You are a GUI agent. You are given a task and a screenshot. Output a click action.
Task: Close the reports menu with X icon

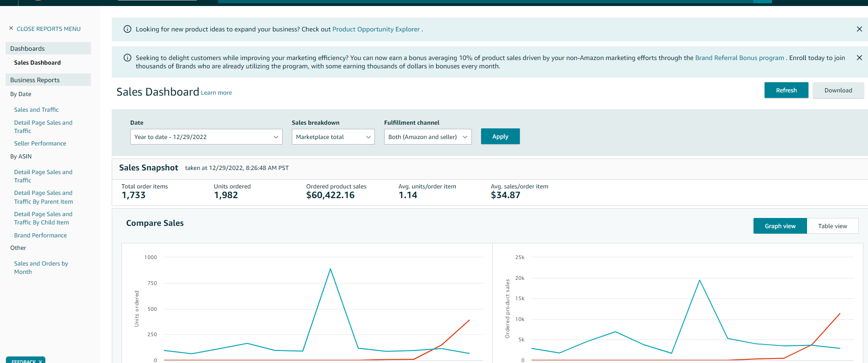[x=11, y=29]
